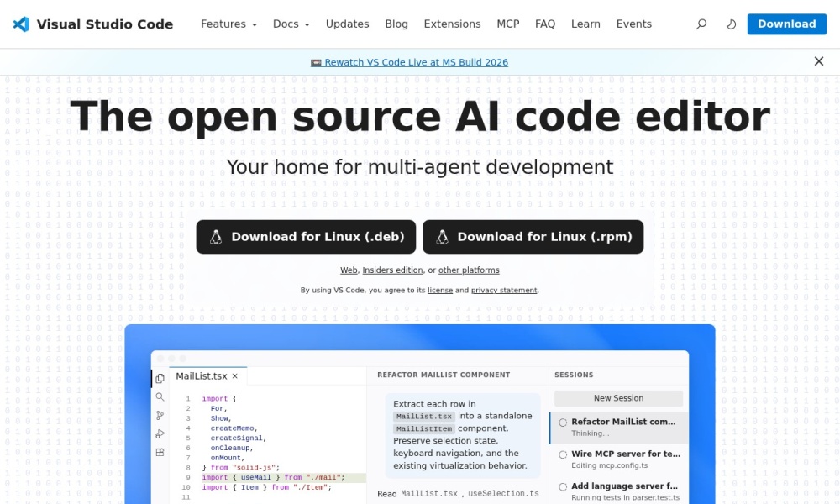Screen dimensions: 840x504
Task: Click Download for Linux (.deb) button
Action: pyautogui.click(x=306, y=237)
